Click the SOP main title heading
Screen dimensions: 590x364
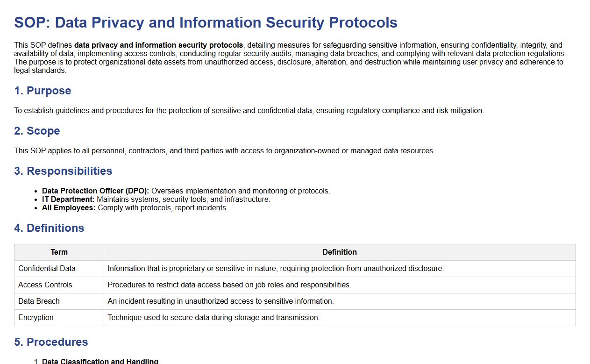(206, 22)
